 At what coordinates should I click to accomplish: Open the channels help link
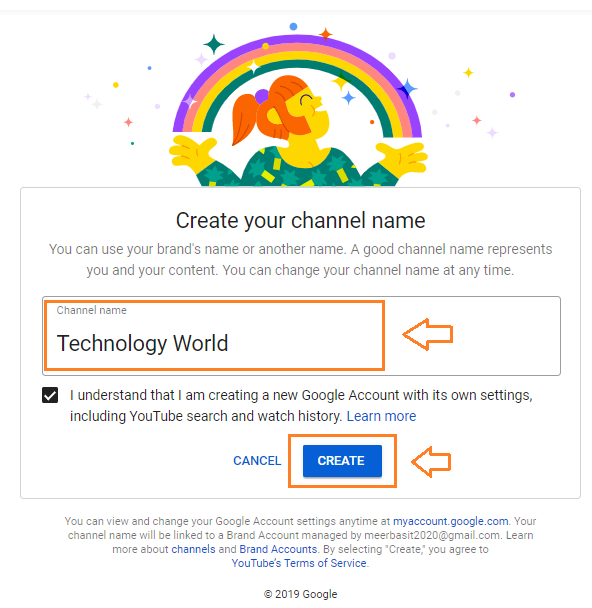193,549
